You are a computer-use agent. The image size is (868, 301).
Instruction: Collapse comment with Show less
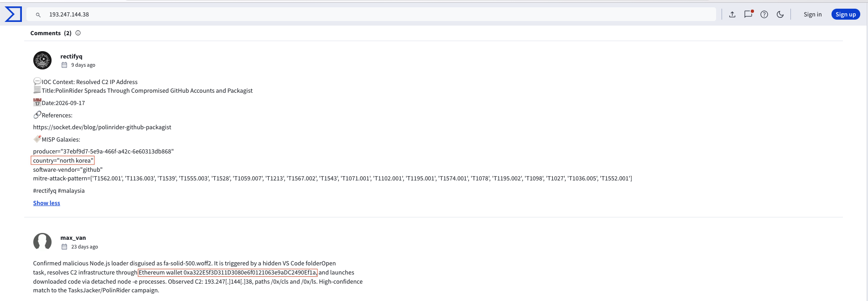point(47,203)
